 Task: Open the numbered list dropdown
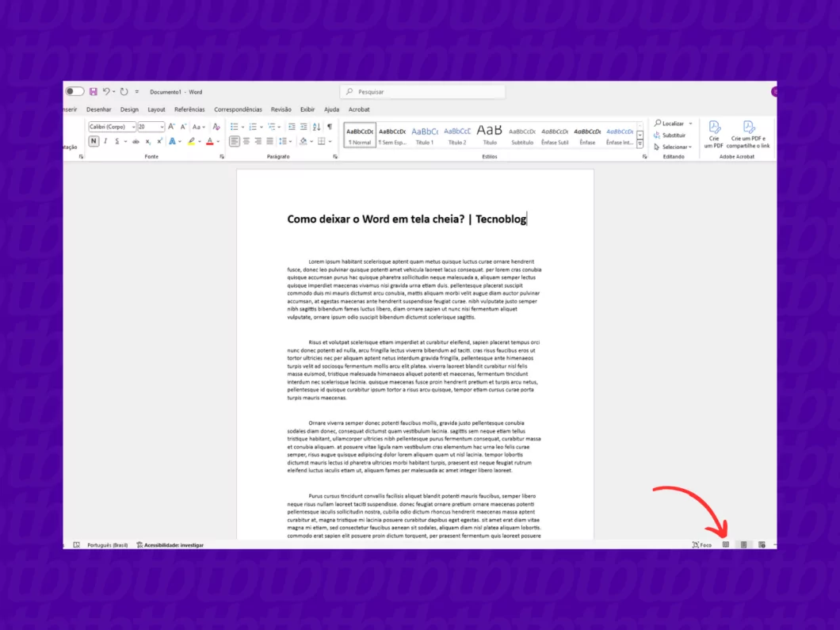262,127
